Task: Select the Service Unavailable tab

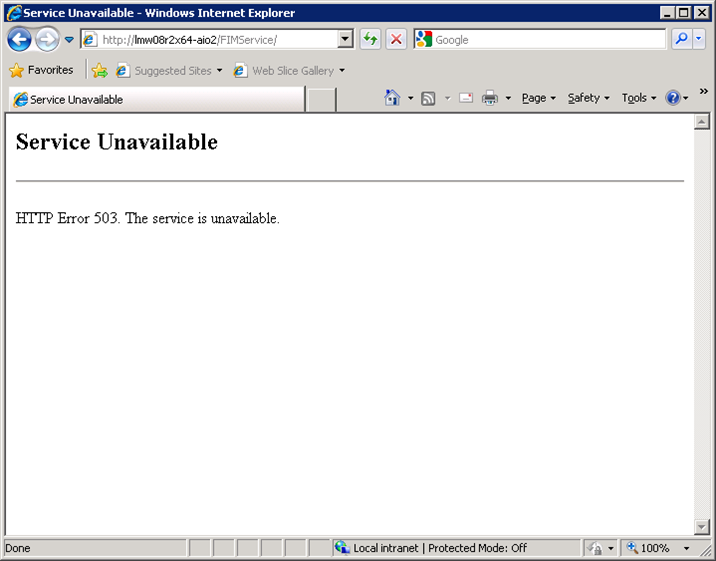Action: pyautogui.click(x=157, y=100)
